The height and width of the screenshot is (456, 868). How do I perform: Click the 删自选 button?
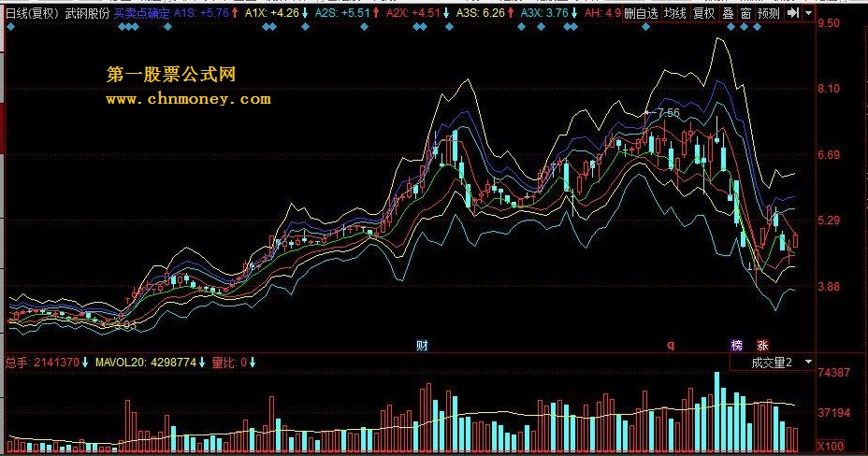pyautogui.click(x=641, y=13)
